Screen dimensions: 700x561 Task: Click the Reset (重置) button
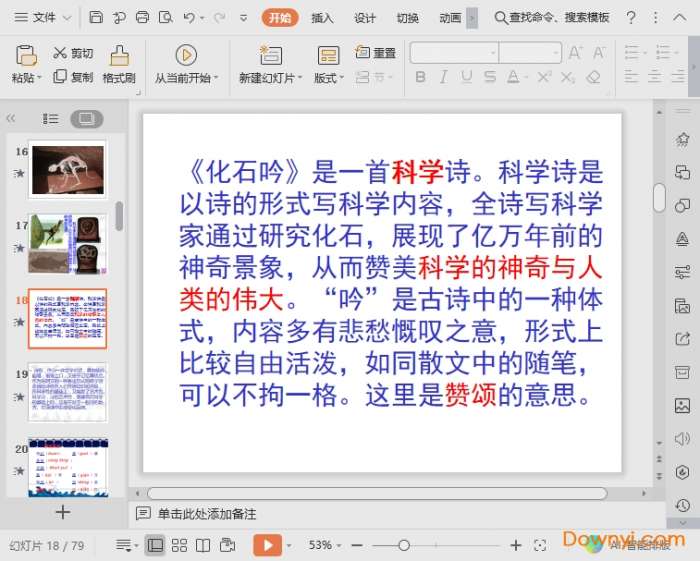[376, 53]
